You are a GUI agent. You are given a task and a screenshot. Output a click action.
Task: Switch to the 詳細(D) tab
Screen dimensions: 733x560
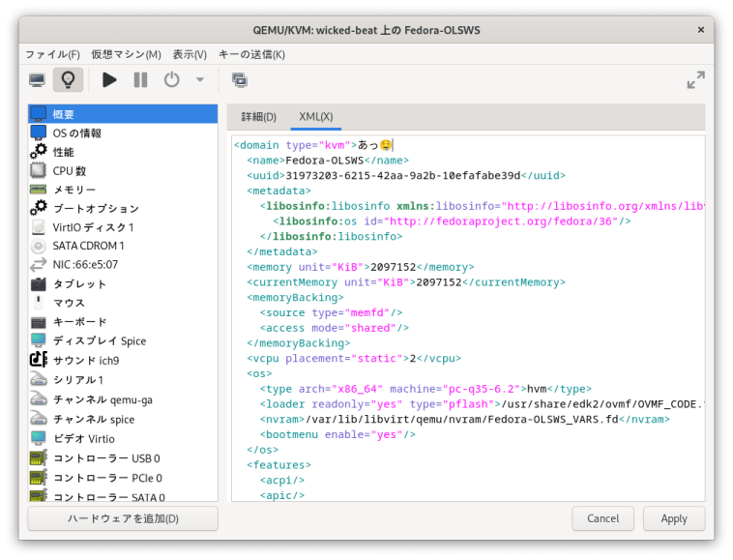[258, 117]
